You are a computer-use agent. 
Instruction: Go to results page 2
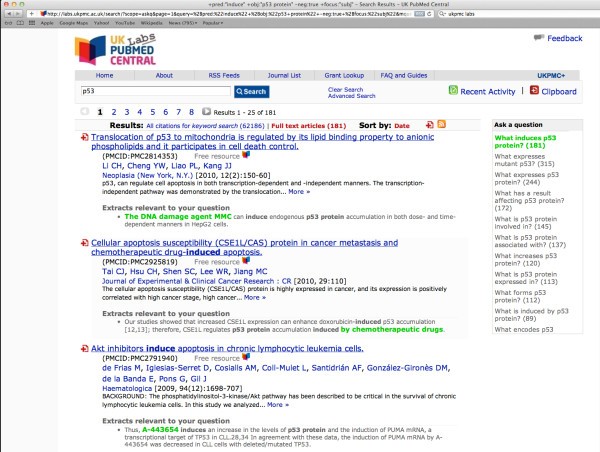[114, 112]
